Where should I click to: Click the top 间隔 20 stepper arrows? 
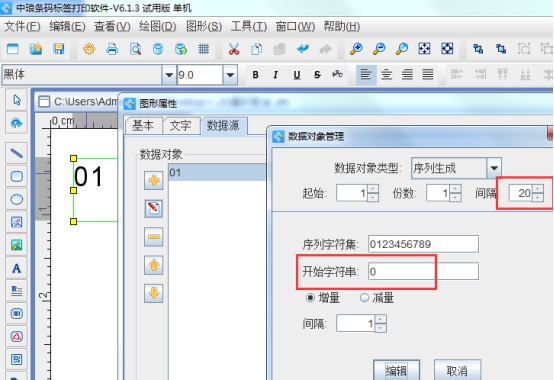pyautogui.click(x=538, y=193)
